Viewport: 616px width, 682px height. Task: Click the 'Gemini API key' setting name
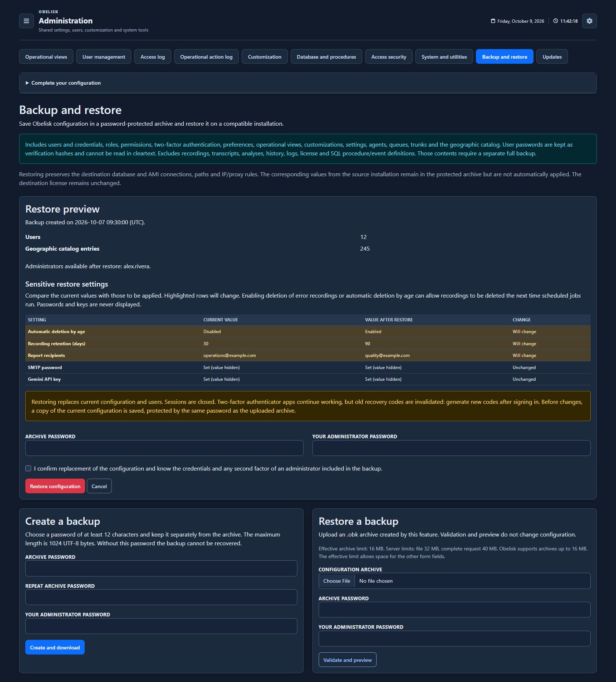coord(44,379)
